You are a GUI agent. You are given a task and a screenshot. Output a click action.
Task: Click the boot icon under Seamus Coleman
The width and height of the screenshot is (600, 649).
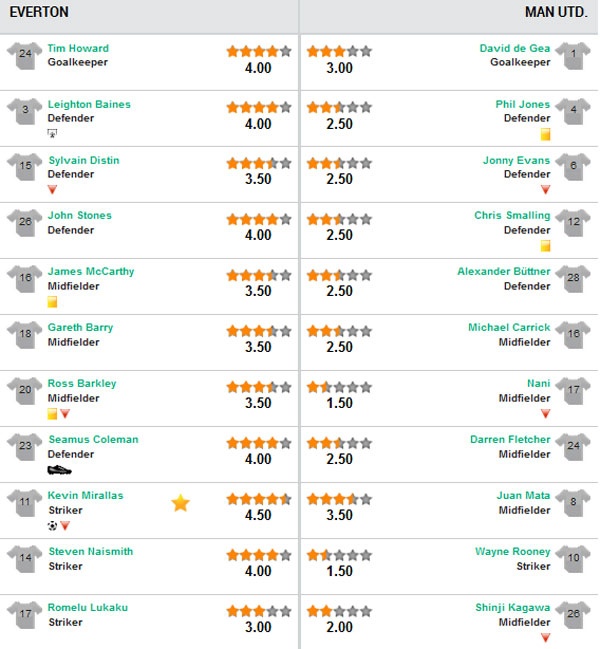tap(60, 469)
